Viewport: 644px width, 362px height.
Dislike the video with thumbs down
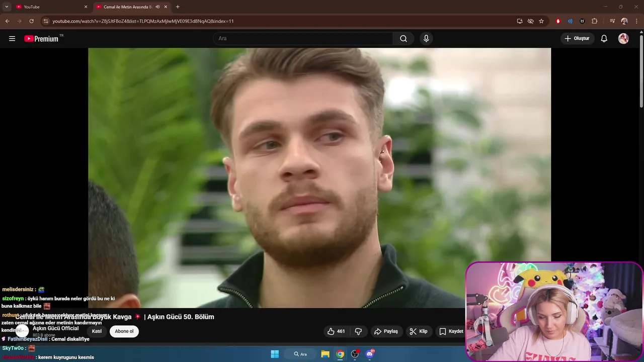click(x=358, y=331)
